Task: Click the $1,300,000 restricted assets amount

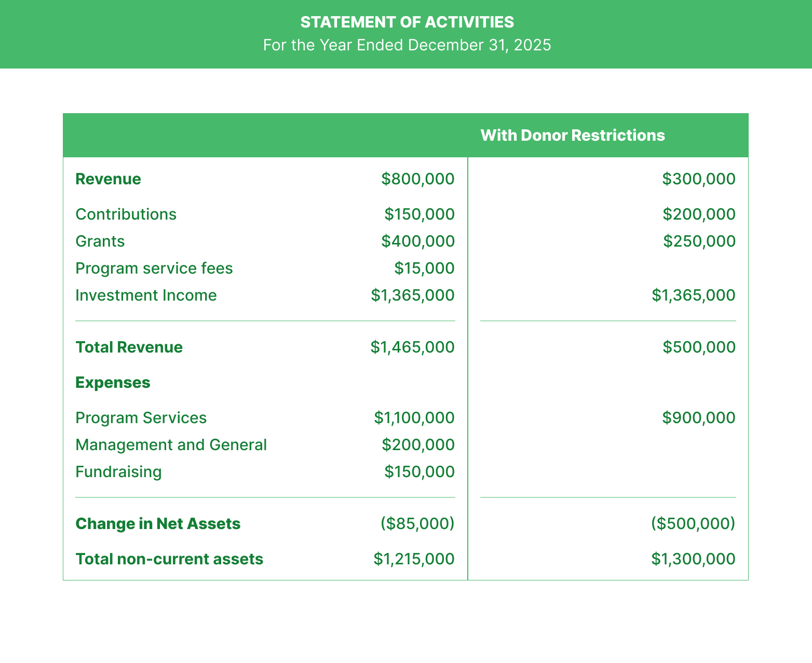Action: click(693, 559)
